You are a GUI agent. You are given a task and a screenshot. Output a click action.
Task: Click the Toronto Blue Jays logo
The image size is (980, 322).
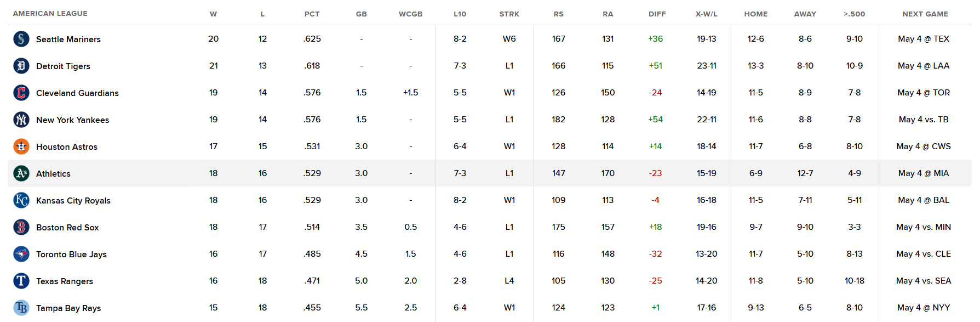pyautogui.click(x=21, y=254)
